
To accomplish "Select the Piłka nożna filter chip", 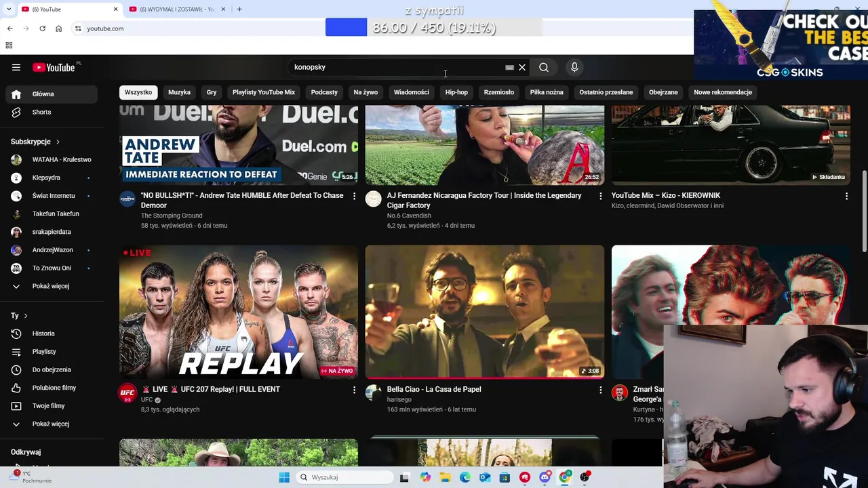I will 547,92.
